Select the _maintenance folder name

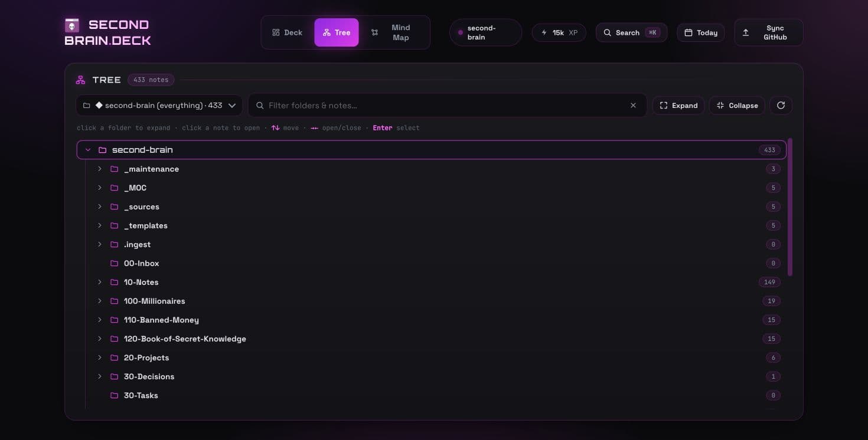tap(151, 169)
